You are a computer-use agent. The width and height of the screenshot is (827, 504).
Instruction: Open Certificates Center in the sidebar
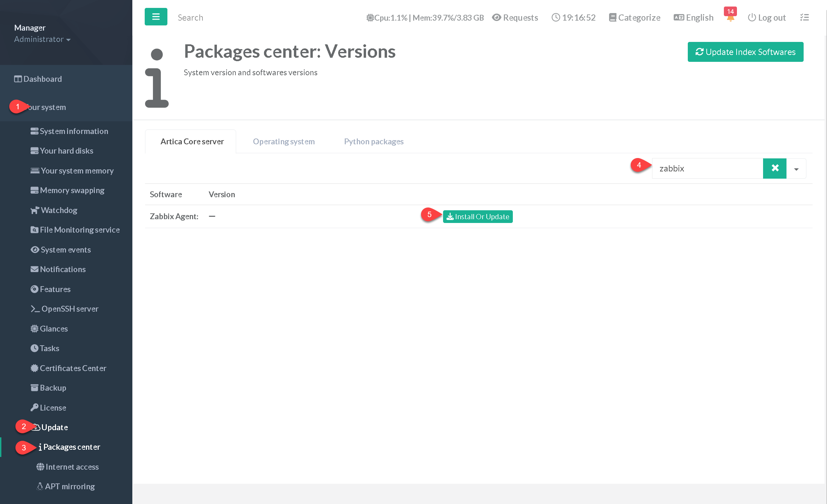coord(73,368)
